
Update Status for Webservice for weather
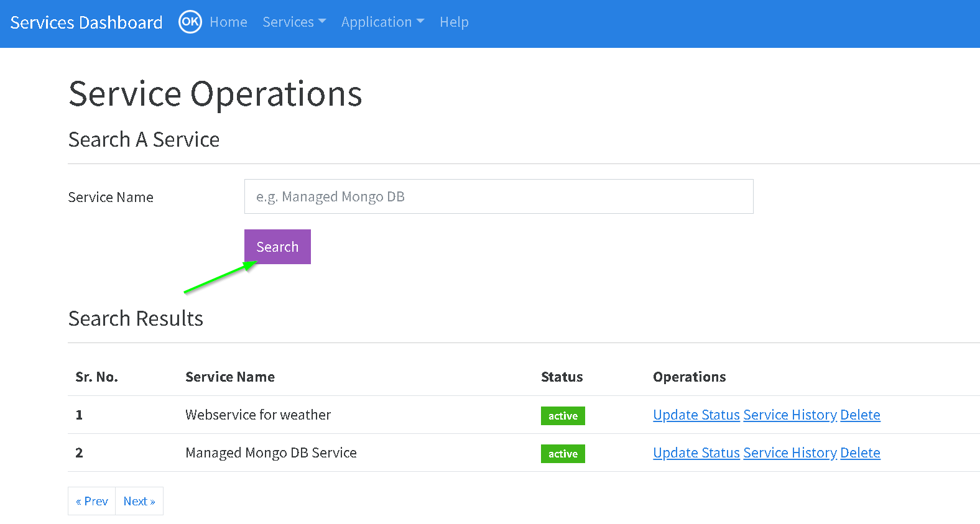(x=696, y=415)
